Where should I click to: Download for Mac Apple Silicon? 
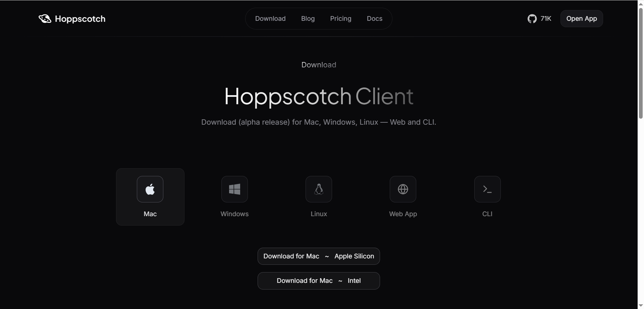click(319, 256)
